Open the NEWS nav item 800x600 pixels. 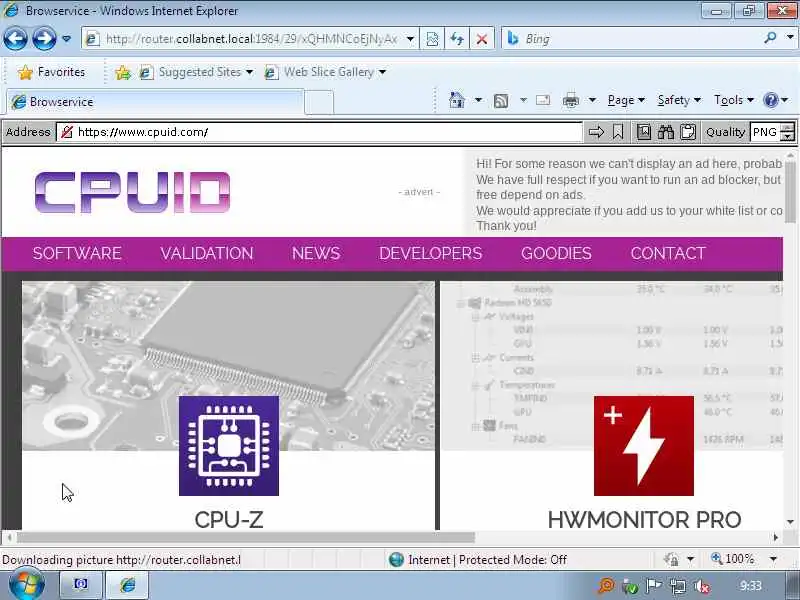click(316, 253)
